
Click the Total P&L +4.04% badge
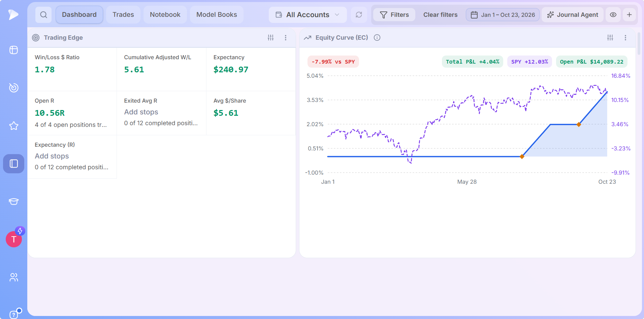pyautogui.click(x=473, y=62)
